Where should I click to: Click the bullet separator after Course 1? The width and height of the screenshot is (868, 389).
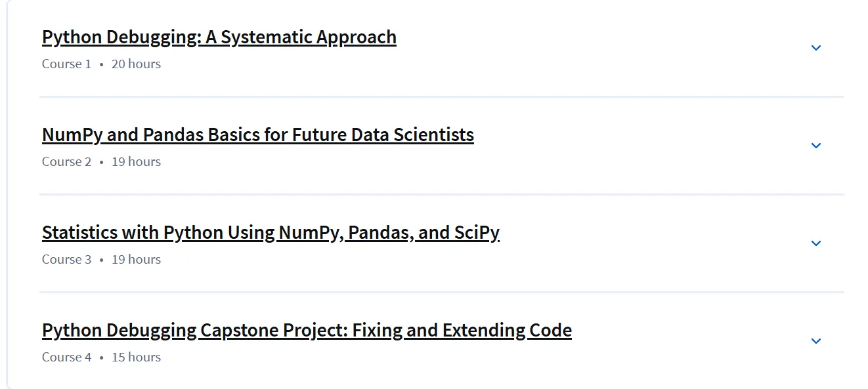click(x=102, y=65)
